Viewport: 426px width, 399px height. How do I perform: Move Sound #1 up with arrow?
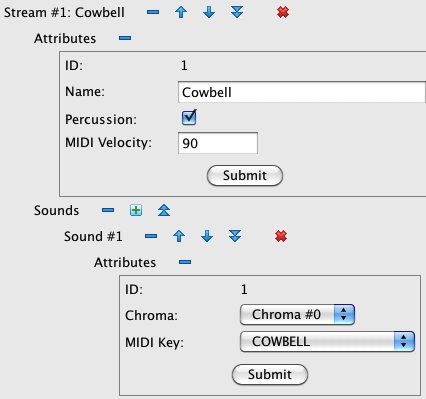(179, 236)
